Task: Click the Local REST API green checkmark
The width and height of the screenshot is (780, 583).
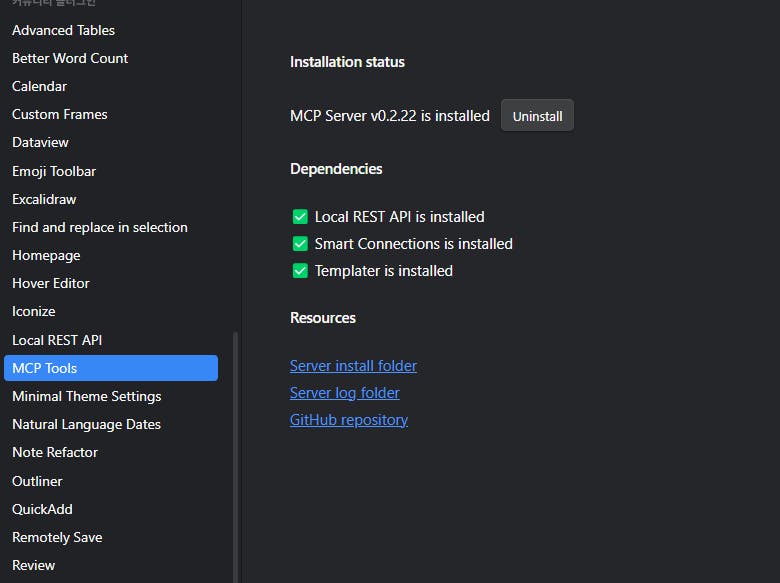Action: (300, 217)
